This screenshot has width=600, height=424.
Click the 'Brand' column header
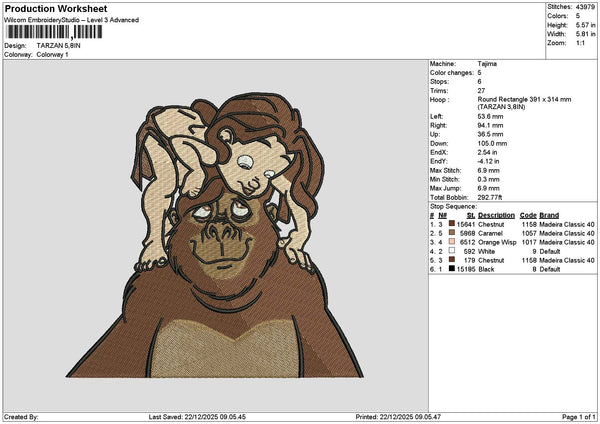click(549, 215)
